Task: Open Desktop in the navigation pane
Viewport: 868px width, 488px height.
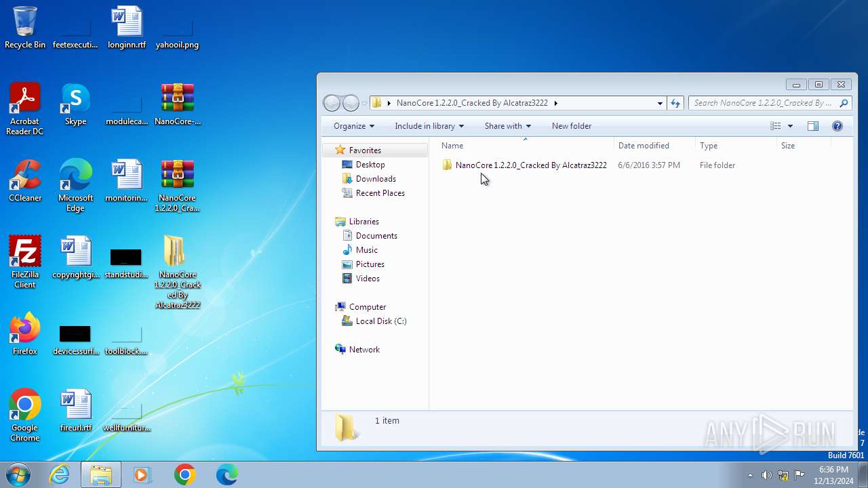Action: tap(370, 165)
